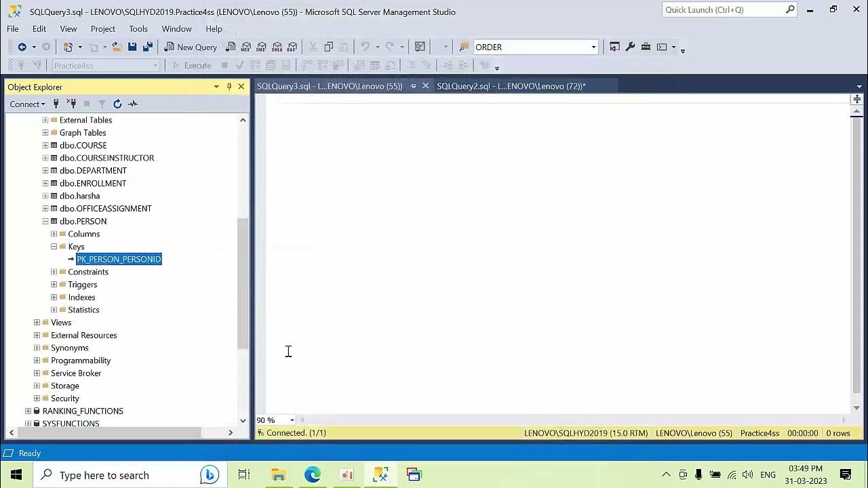Click Object Explorer Activity Monitor pulse icon

133,104
